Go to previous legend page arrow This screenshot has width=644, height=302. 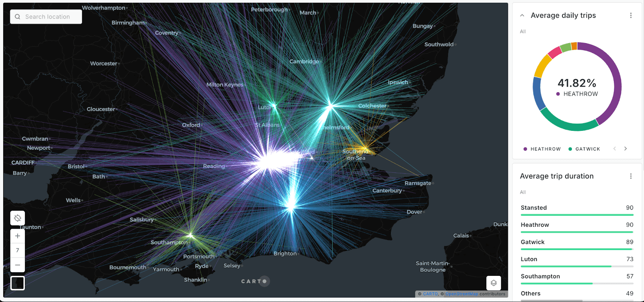point(615,149)
